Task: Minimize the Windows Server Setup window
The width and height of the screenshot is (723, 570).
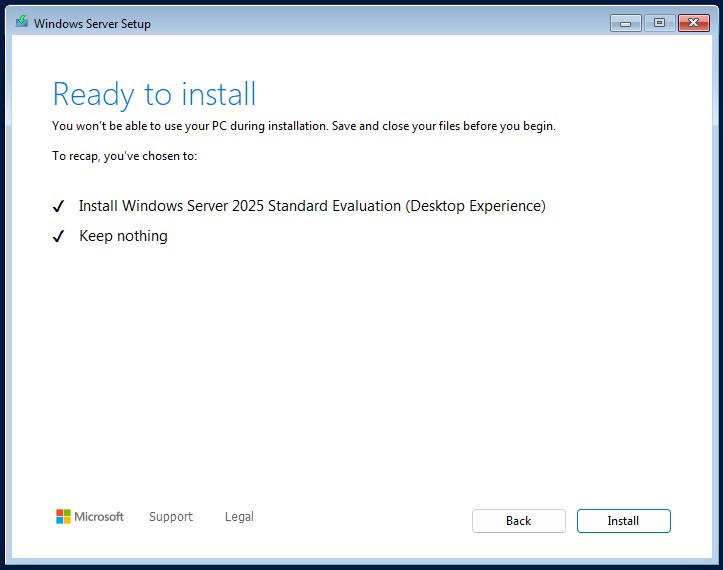Action: (625, 23)
